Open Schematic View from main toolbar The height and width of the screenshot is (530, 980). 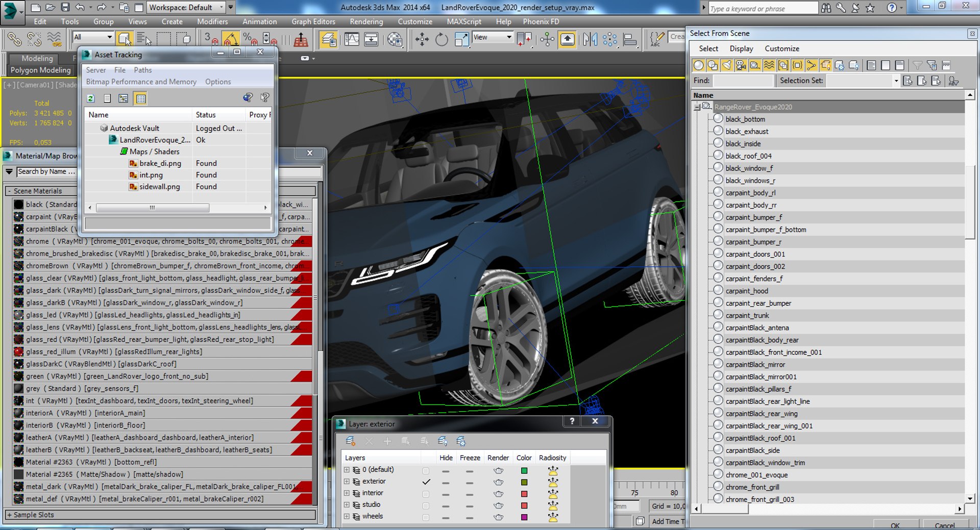[371, 39]
